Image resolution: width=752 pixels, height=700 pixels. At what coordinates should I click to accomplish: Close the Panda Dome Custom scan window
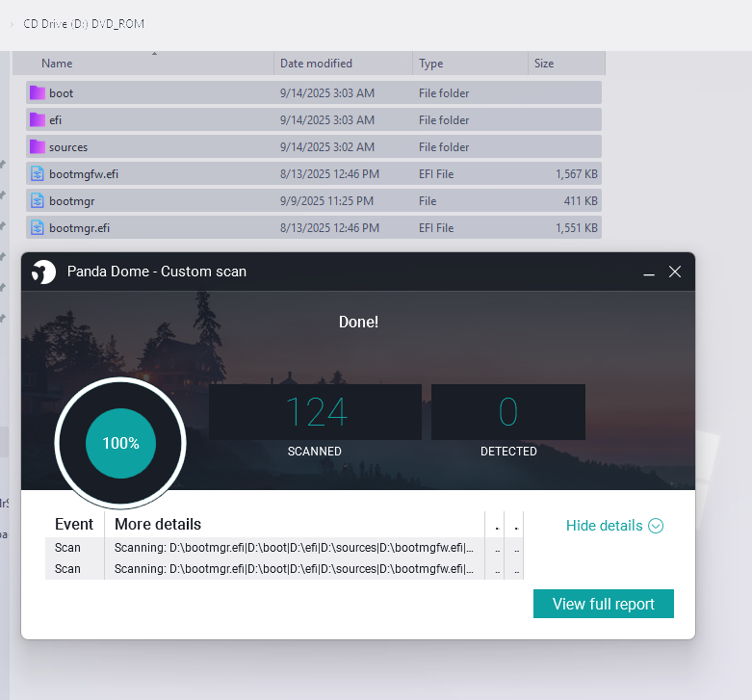point(675,272)
